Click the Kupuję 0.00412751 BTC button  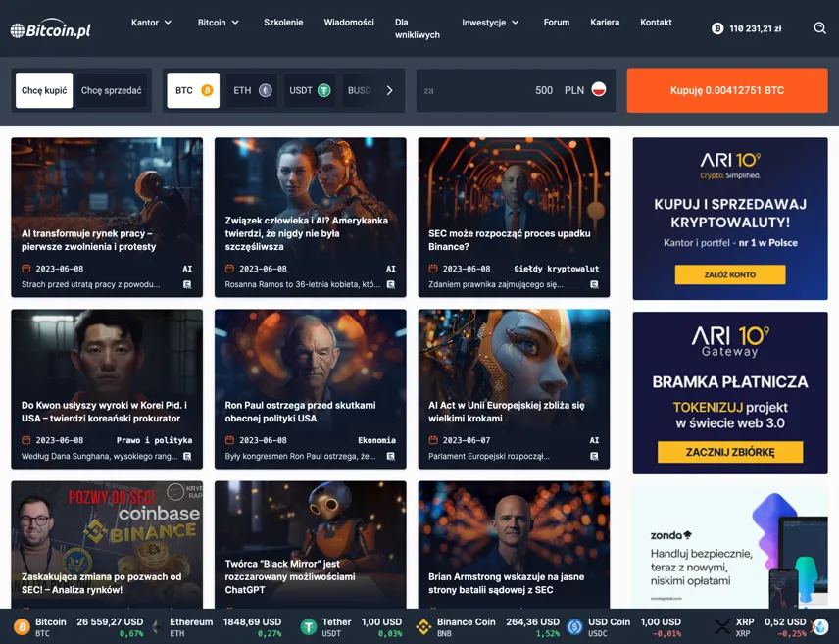[727, 90]
